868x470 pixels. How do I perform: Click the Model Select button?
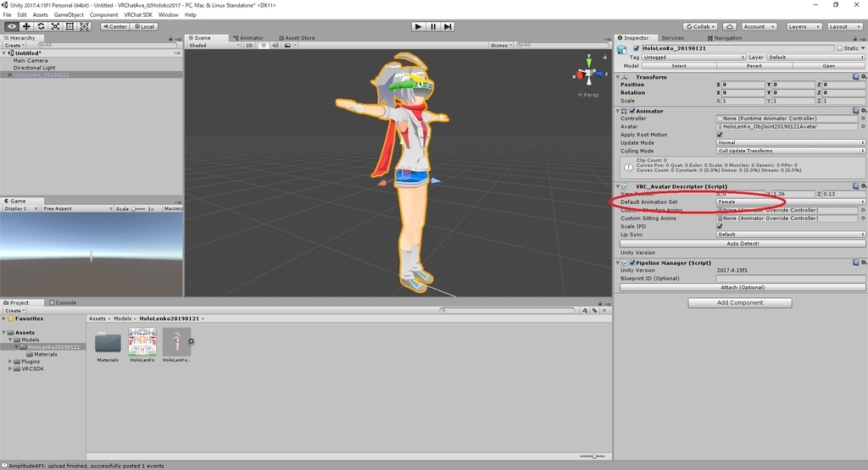(x=679, y=66)
